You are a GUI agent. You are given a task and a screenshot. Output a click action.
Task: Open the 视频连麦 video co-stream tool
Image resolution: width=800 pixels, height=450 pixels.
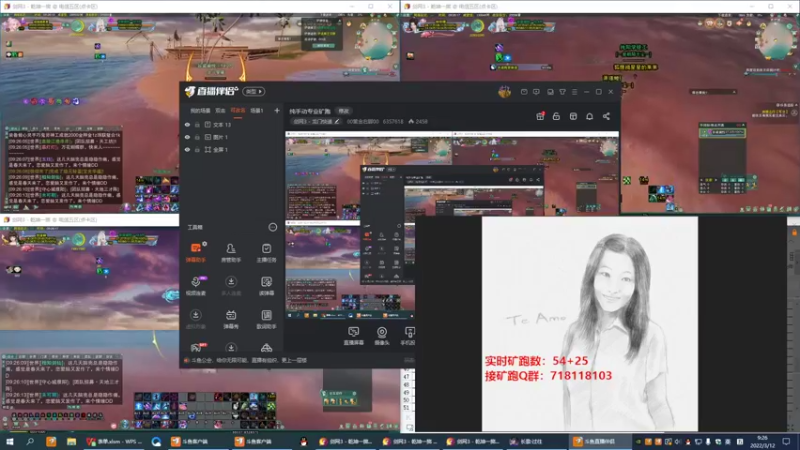195,285
